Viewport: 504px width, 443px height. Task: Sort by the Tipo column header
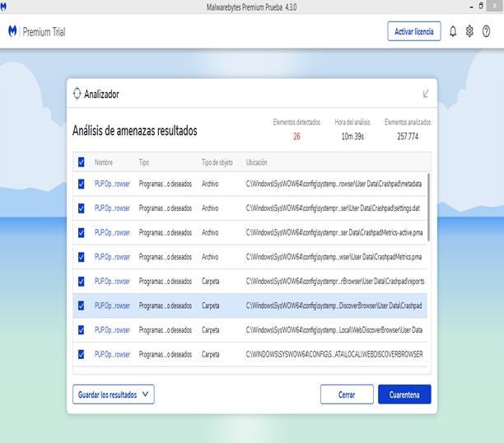[143, 162]
